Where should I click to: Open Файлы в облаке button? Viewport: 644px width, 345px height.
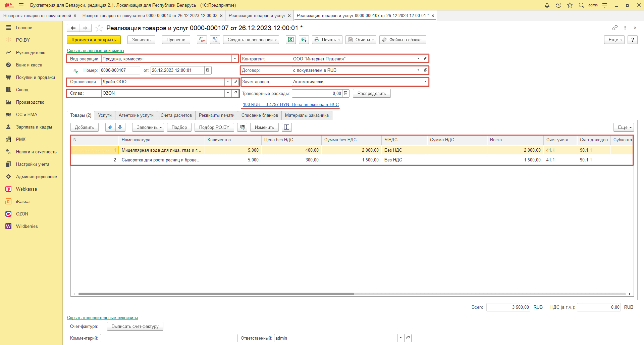403,40
